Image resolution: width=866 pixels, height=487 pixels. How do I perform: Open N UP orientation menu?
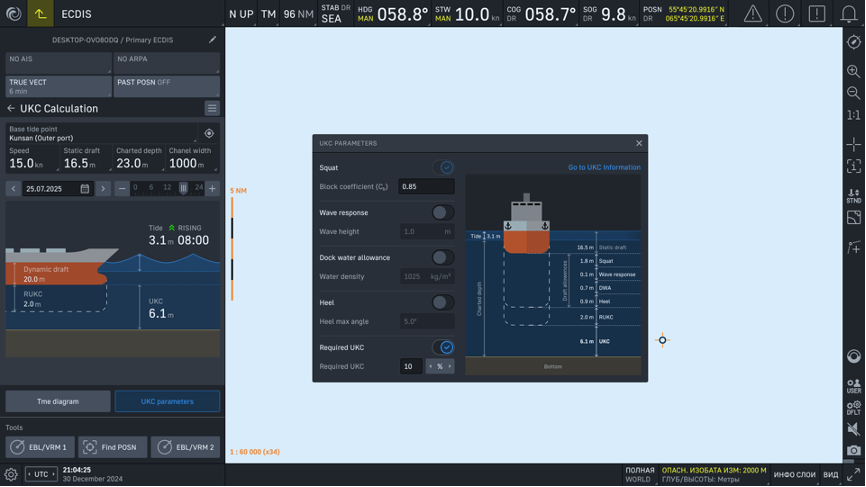click(x=241, y=14)
